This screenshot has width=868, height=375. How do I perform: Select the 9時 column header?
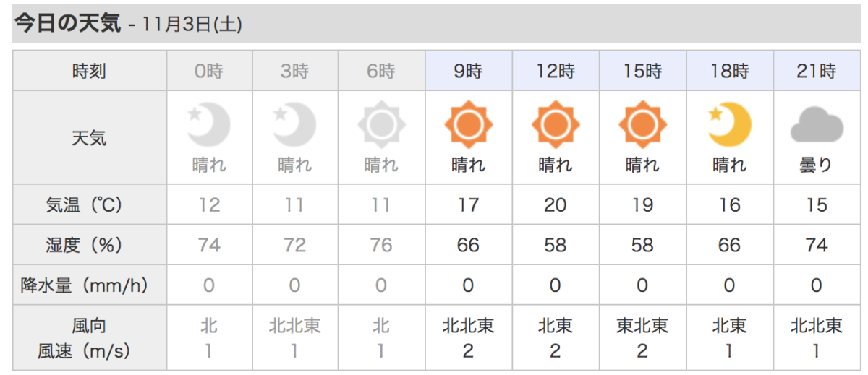pyautogui.click(x=469, y=71)
